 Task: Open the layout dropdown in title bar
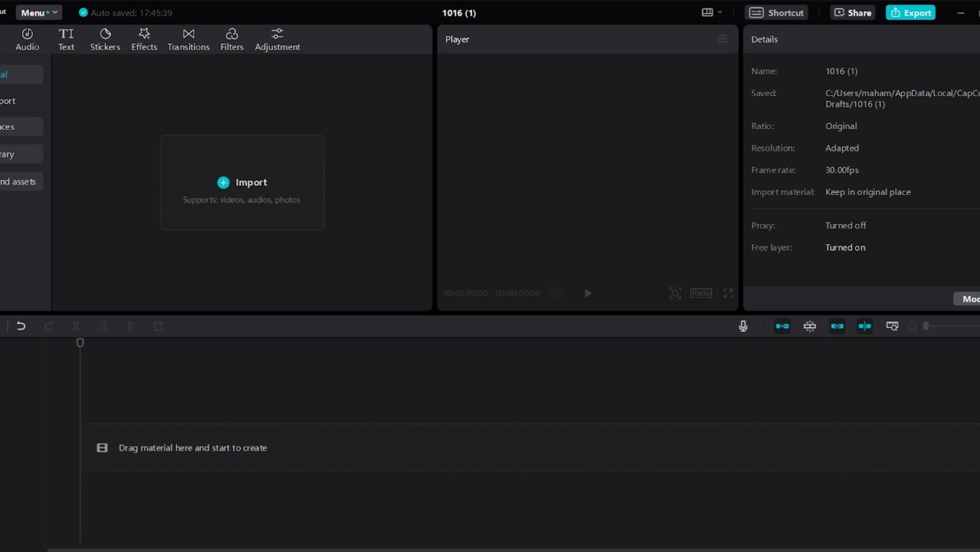click(712, 13)
